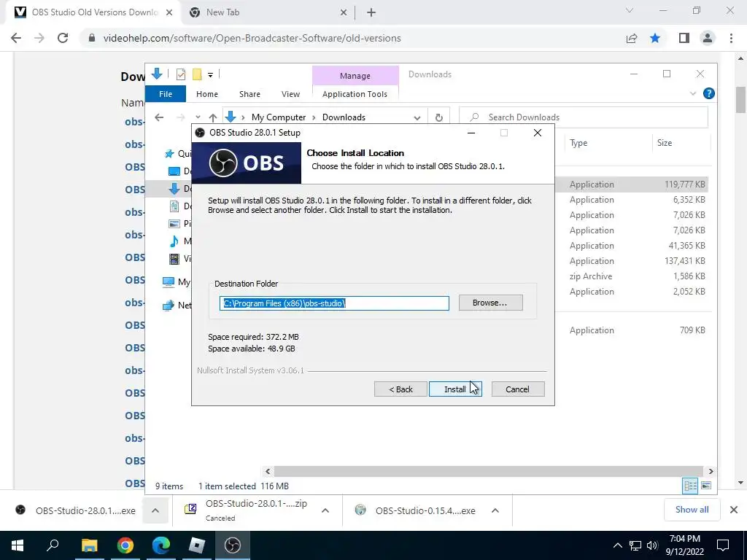Image resolution: width=747 pixels, height=560 pixels.
Task: Select the Manage contextual tab
Action: [355, 76]
